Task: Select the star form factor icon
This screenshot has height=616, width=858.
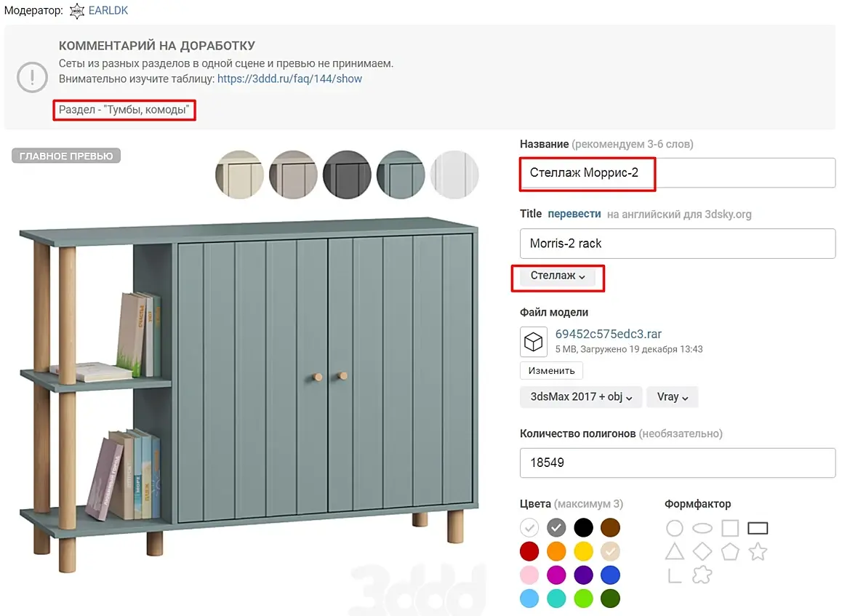Action: [758, 551]
